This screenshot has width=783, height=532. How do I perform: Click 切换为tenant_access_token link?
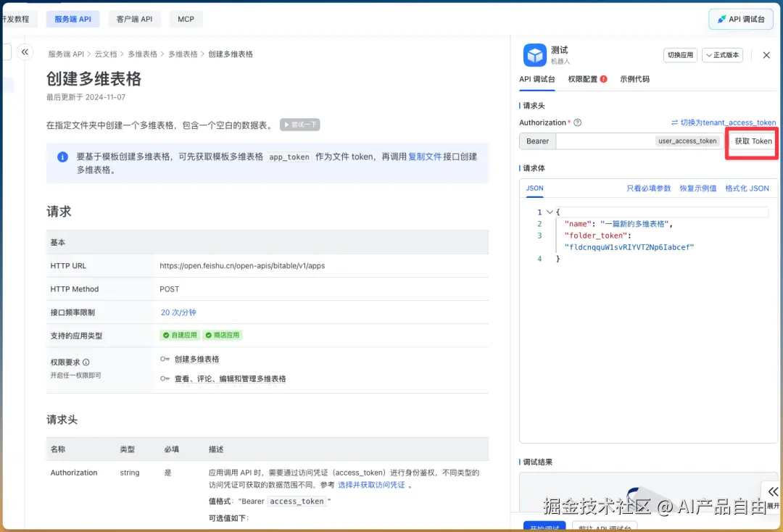[x=724, y=122]
